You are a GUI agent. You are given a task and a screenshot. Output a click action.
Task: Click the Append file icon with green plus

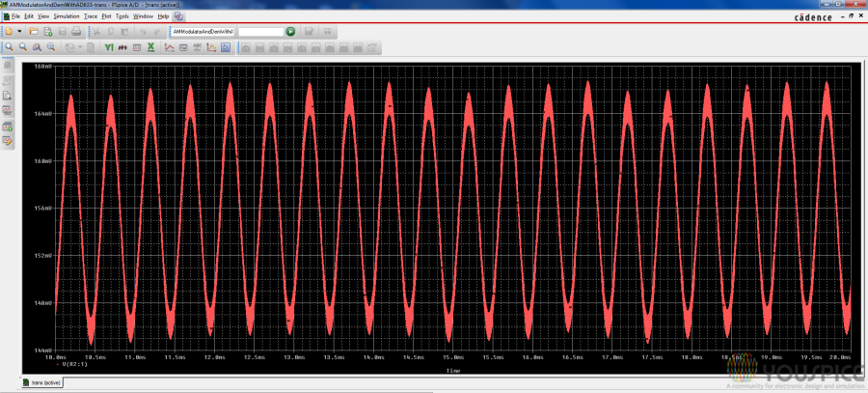47,32
